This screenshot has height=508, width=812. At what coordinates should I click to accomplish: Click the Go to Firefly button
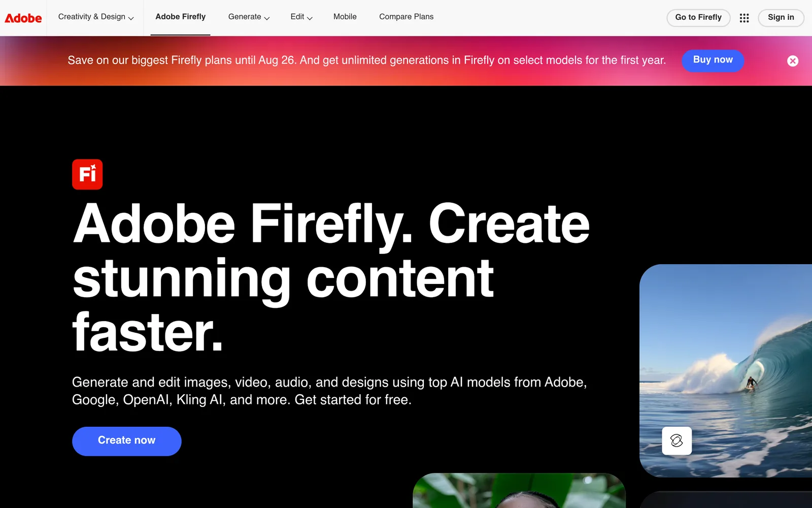tap(698, 17)
